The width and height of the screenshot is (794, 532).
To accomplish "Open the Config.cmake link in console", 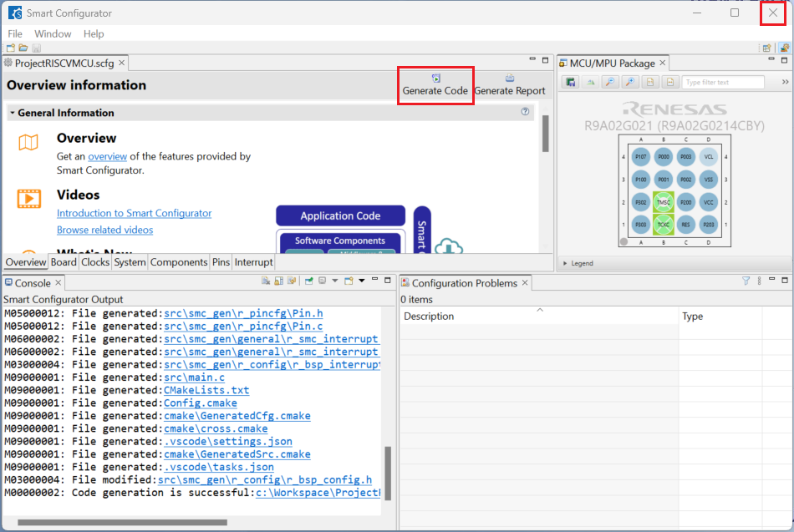I will tap(201, 403).
